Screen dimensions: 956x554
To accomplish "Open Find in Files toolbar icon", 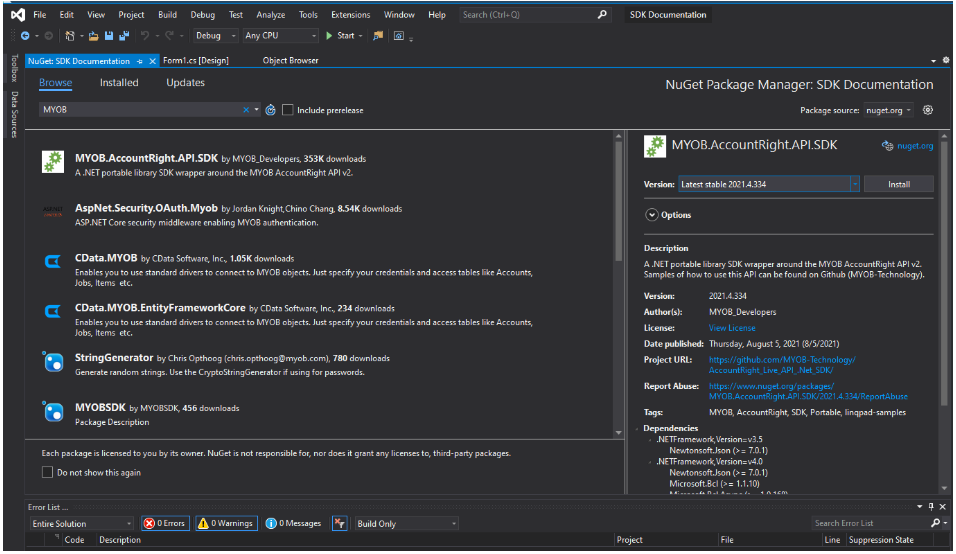I will point(378,36).
